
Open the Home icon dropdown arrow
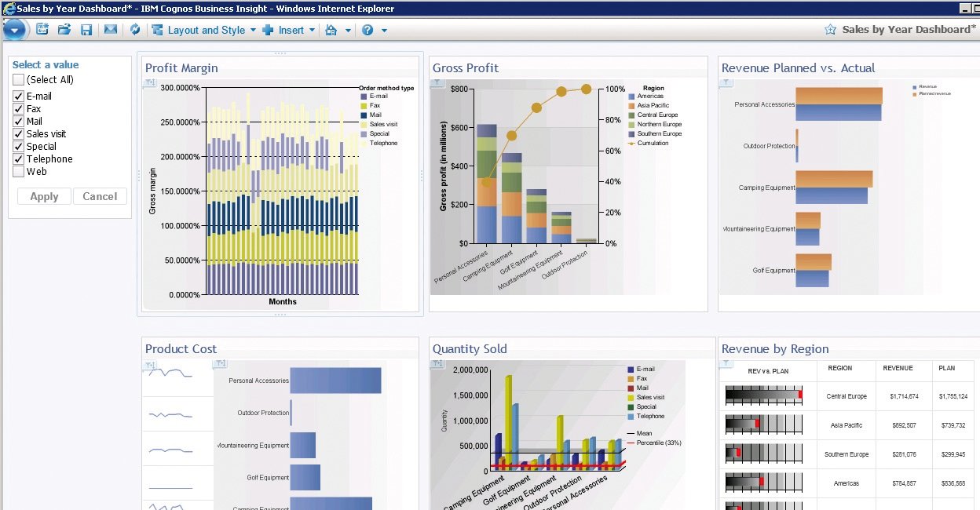pyautogui.click(x=348, y=31)
